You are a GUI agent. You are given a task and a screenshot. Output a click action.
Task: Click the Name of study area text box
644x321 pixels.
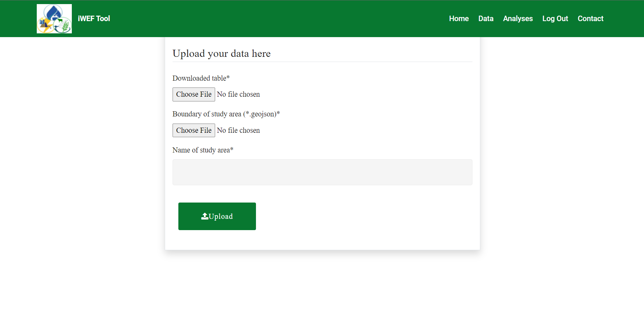coord(322,172)
